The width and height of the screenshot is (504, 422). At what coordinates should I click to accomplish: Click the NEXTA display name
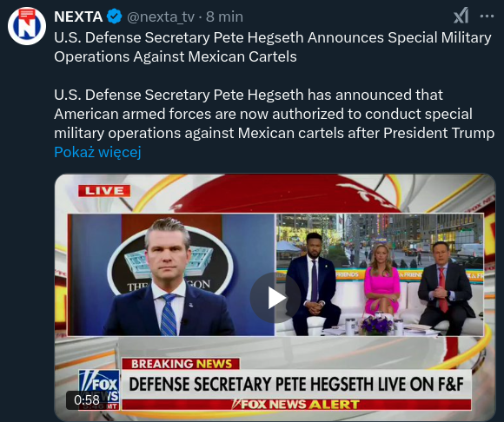point(78,16)
